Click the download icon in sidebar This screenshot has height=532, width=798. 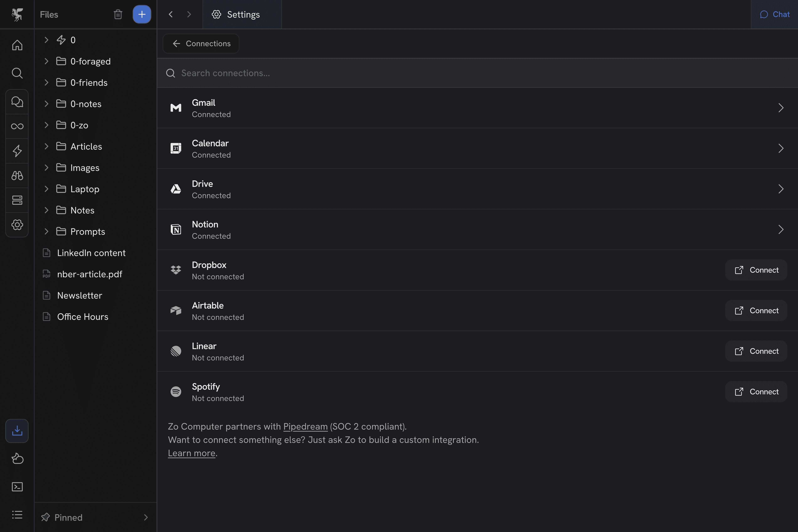click(17, 431)
